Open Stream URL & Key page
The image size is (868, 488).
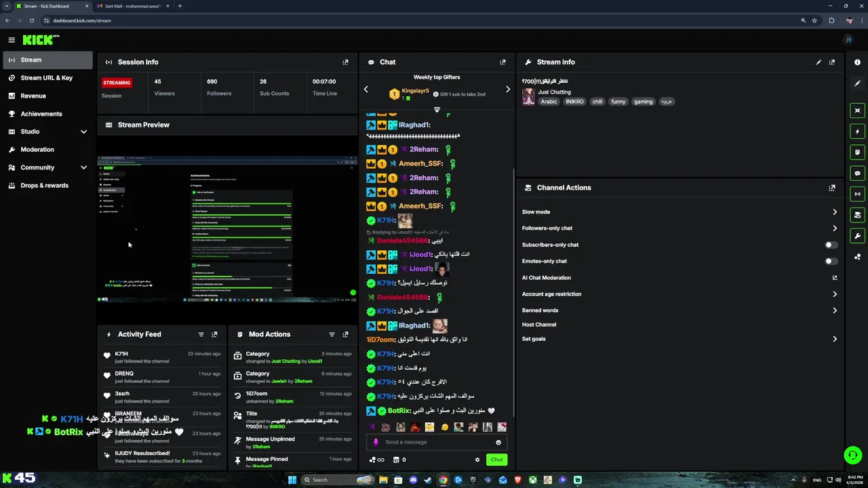(47, 78)
